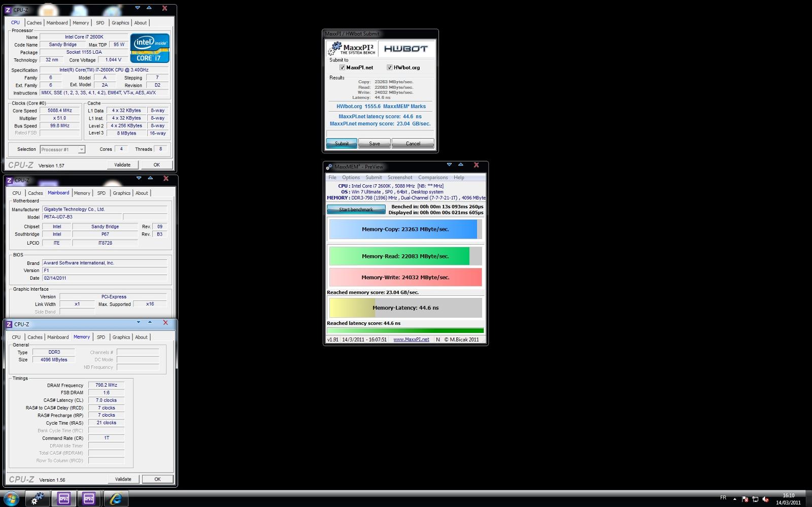This screenshot has height=507, width=812.
Task: Open the Windows Start menu
Action: (11, 498)
